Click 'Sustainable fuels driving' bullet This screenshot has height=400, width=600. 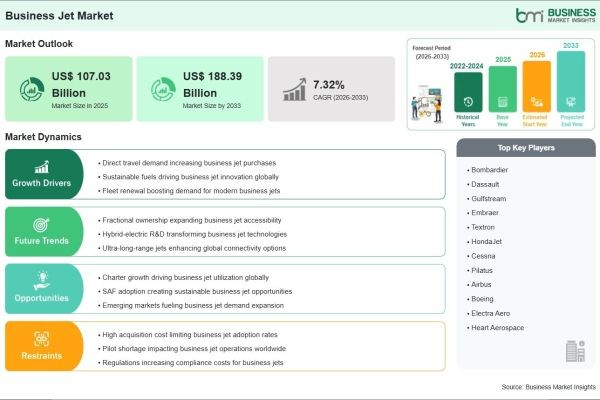point(191,177)
